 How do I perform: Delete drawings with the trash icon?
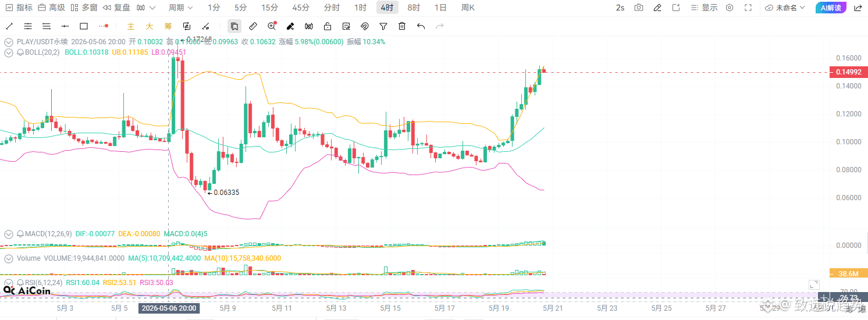402,26
